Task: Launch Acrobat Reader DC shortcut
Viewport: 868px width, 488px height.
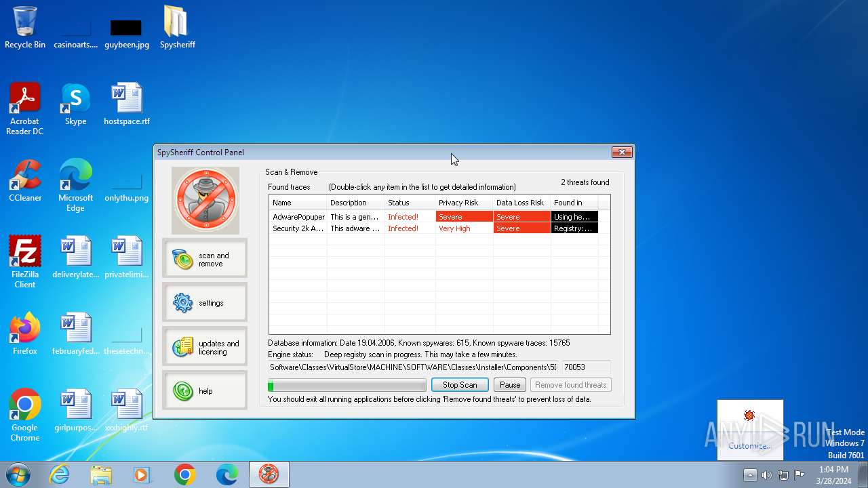Action: [25, 108]
